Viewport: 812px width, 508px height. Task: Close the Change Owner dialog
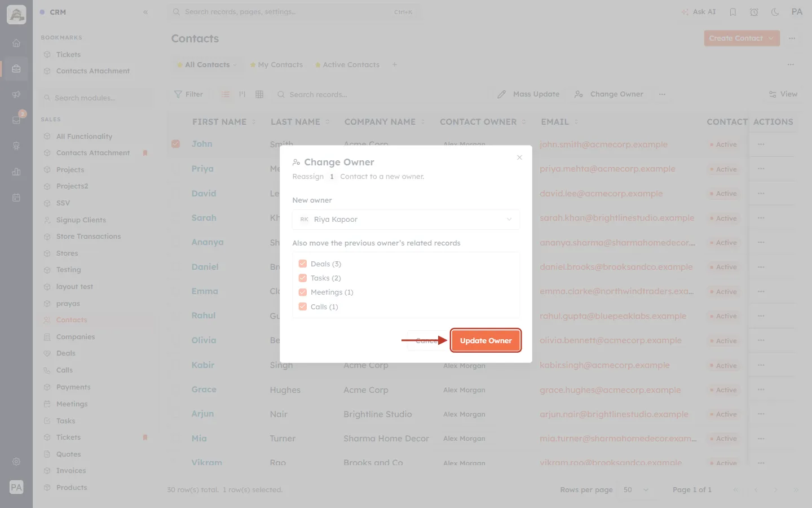519,157
